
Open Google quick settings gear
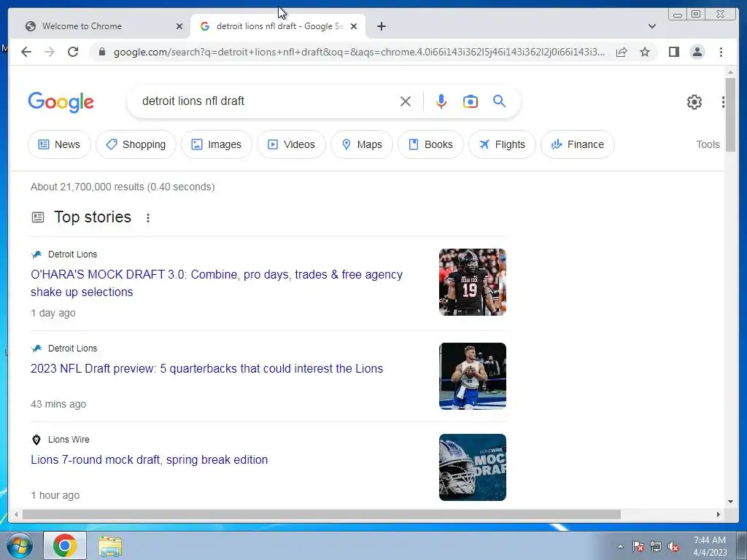pos(694,102)
